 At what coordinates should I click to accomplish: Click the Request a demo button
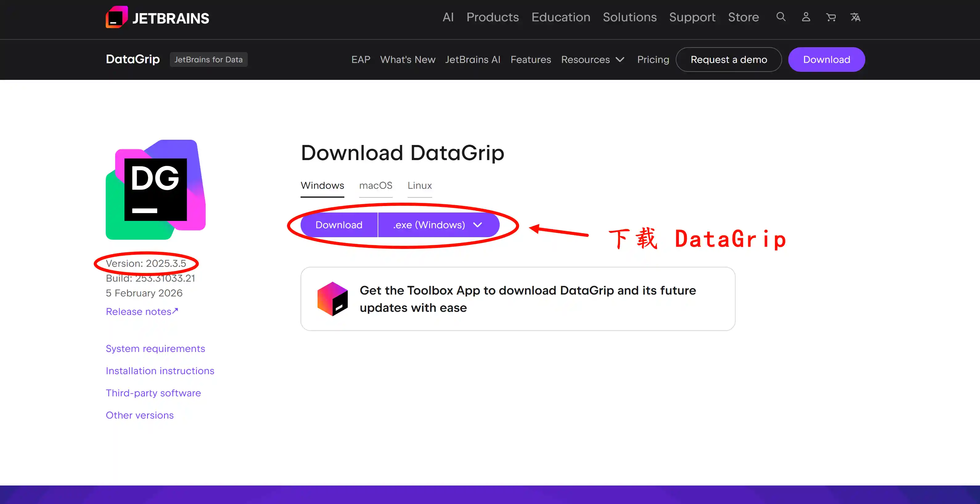[728, 60]
